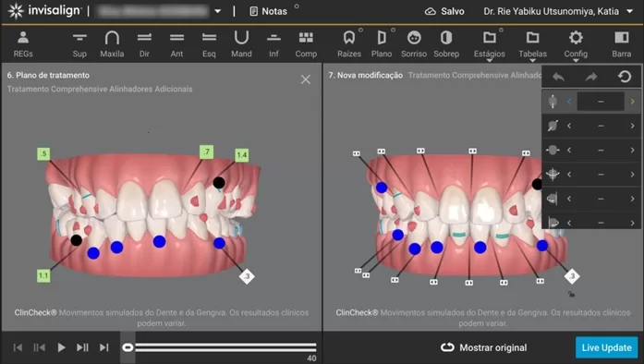Screen dimensions: 644x364
Task: Step forward one stage
Action: pyautogui.click(x=82, y=347)
